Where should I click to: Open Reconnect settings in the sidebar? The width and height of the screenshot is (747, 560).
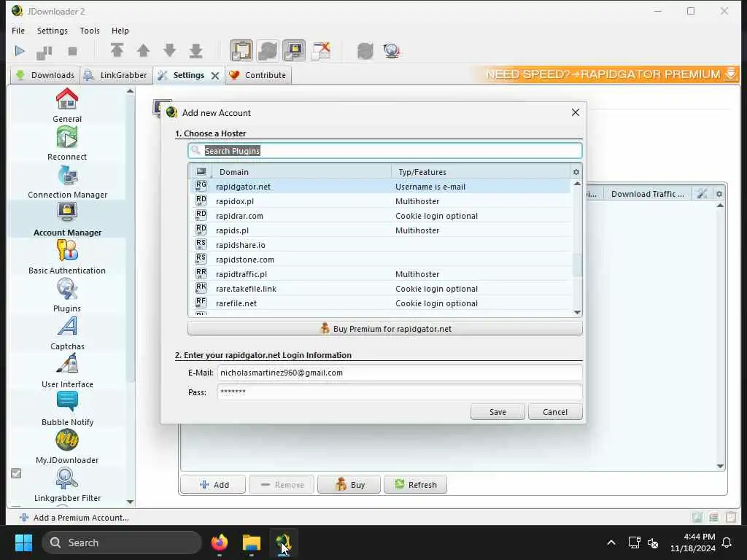pos(67,144)
